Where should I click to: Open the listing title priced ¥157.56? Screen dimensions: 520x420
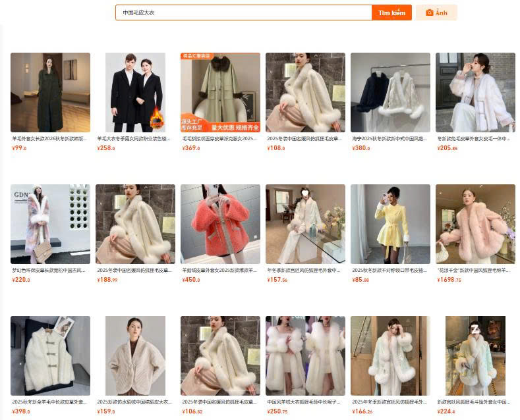[305, 270]
